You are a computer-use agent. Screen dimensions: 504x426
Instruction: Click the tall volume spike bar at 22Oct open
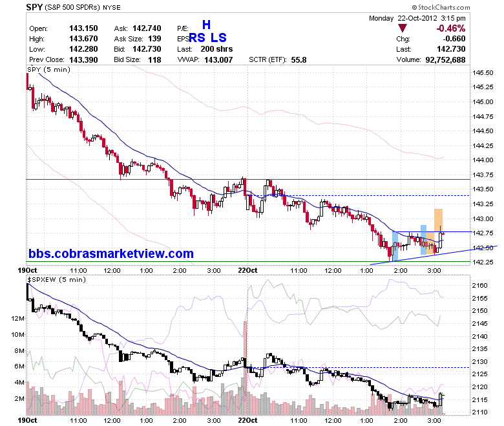[246, 368]
